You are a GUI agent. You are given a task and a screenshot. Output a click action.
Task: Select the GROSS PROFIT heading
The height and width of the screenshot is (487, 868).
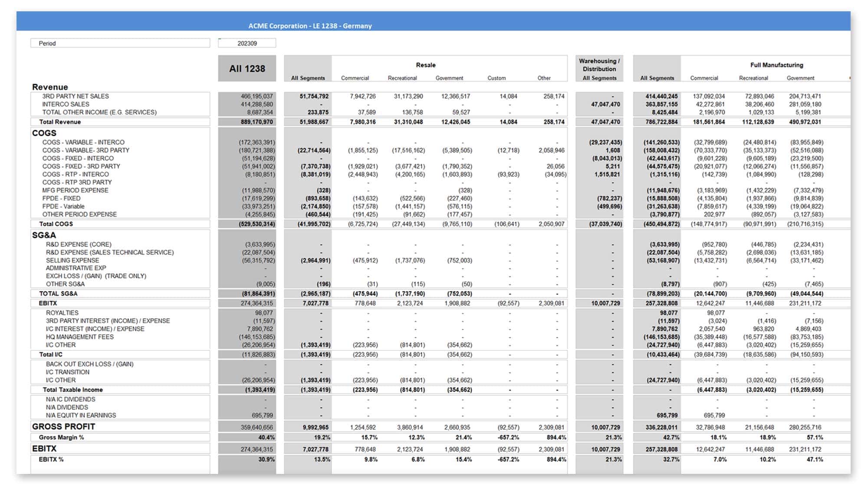coord(63,427)
